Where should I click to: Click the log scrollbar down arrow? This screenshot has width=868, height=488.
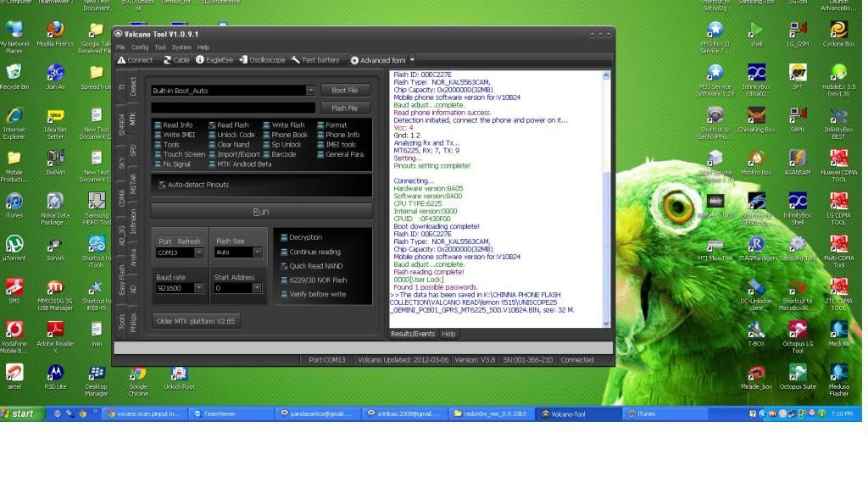[606, 324]
